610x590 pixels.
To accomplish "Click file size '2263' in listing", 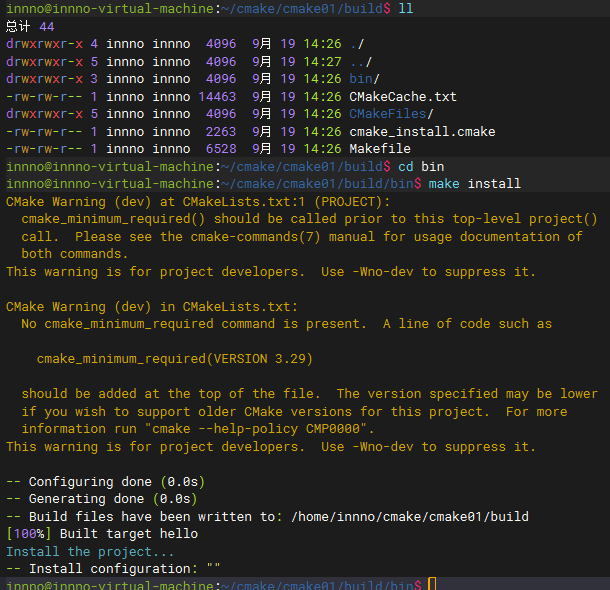I will point(221,131).
